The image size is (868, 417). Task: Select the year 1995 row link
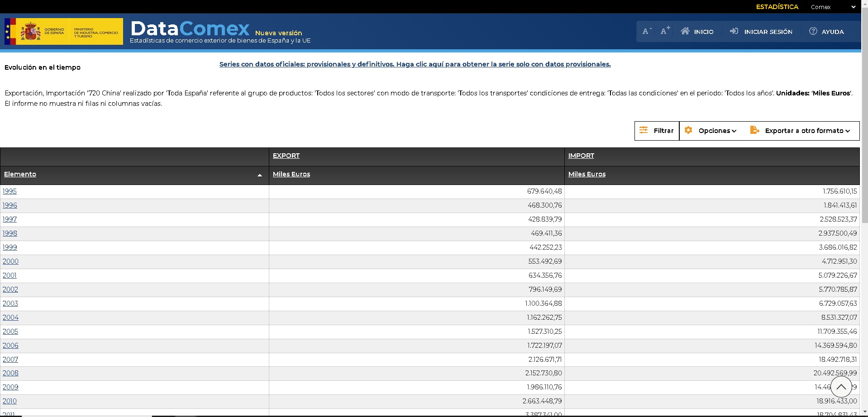(10, 191)
